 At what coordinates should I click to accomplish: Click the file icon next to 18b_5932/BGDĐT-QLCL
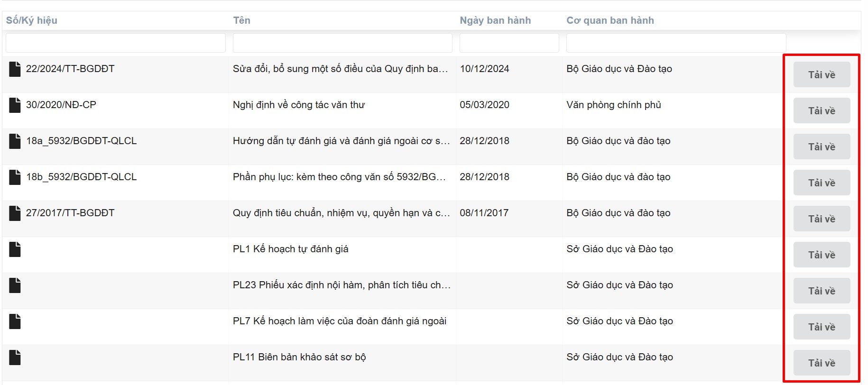[15, 177]
